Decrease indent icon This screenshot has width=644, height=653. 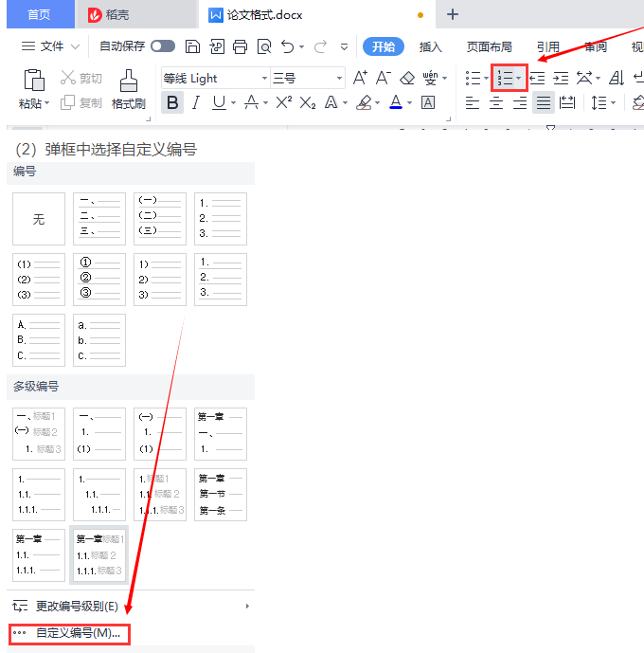click(x=537, y=78)
